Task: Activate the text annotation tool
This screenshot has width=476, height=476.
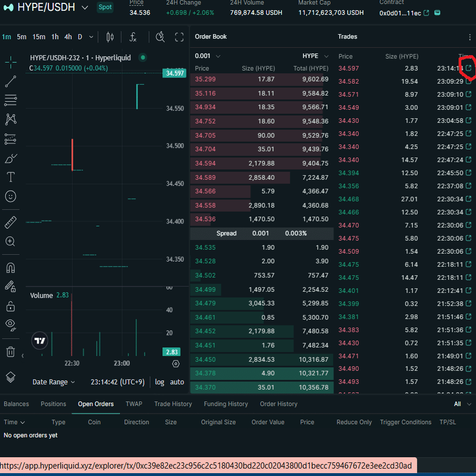Action: click(x=11, y=177)
